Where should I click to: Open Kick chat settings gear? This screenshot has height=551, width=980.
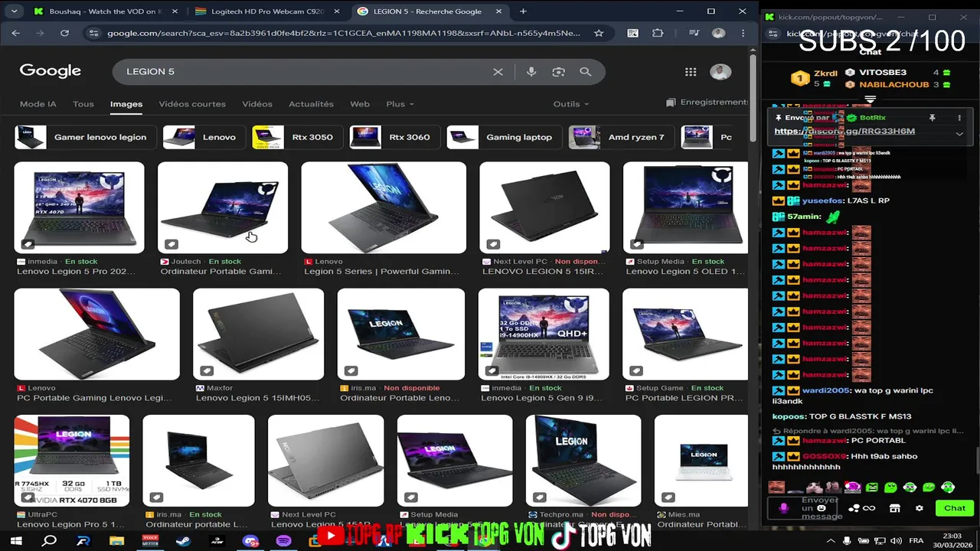[x=920, y=508]
